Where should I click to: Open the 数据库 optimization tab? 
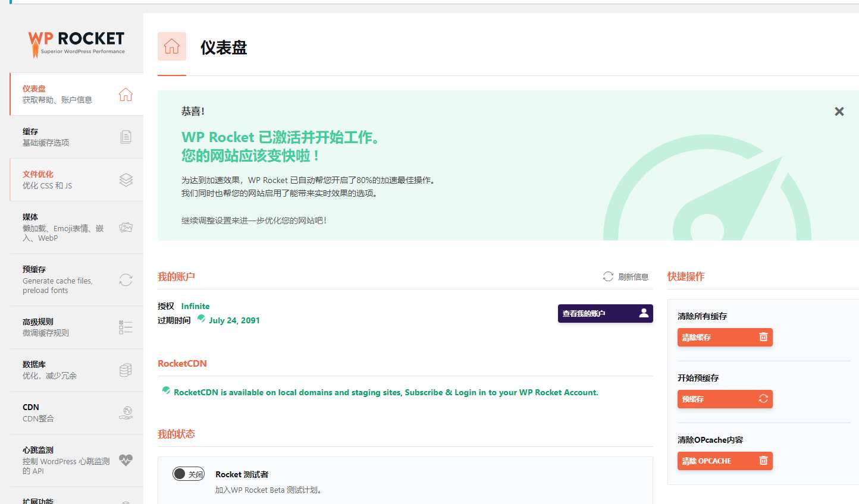click(76, 370)
